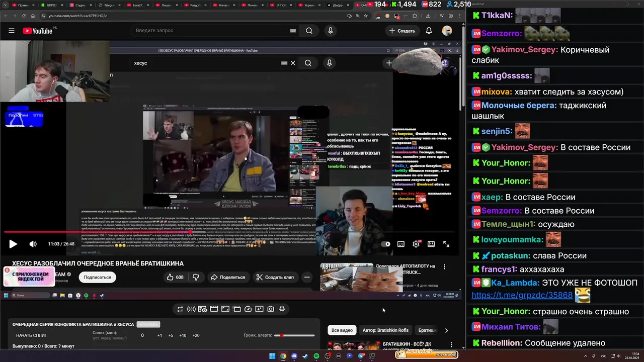Open Steam from the taskbar
Image resolution: width=644 pixels, height=362 pixels.
point(305,356)
